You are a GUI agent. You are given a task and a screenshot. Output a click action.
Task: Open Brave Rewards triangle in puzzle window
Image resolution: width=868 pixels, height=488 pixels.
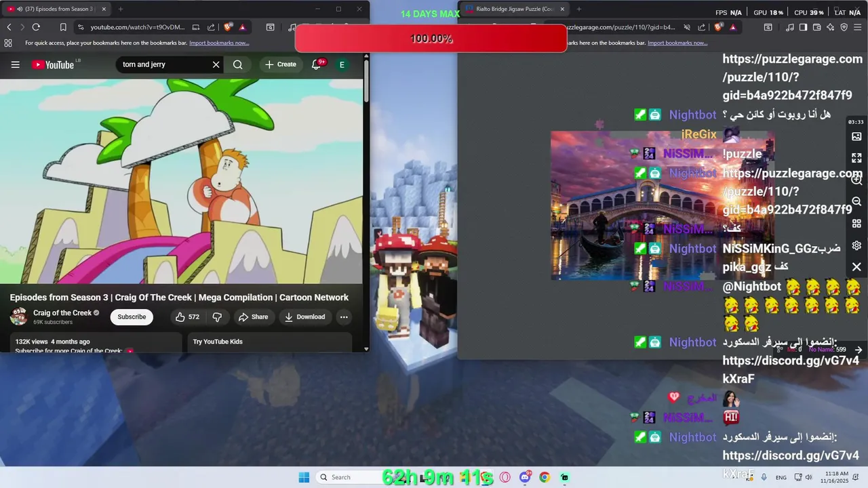733,27
